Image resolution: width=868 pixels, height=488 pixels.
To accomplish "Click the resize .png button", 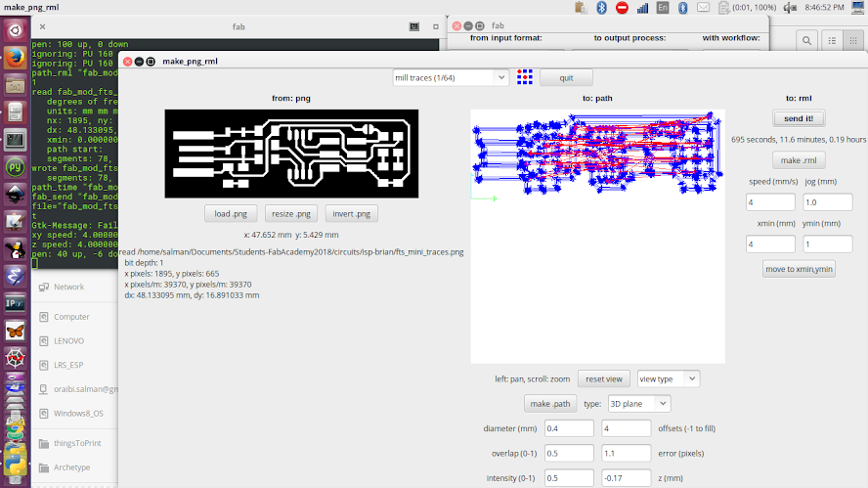I will tap(290, 214).
